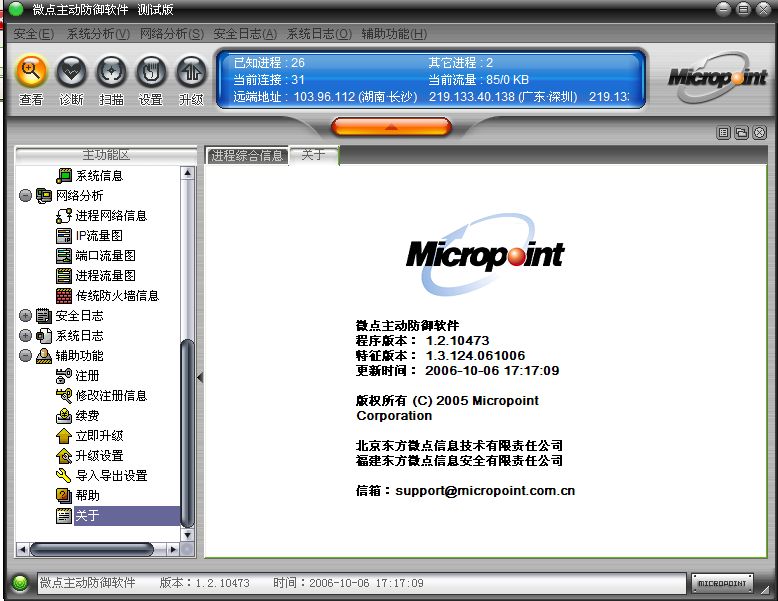Open the 系统日志(O) menu
Screen dimensions: 778x601
[320, 34]
